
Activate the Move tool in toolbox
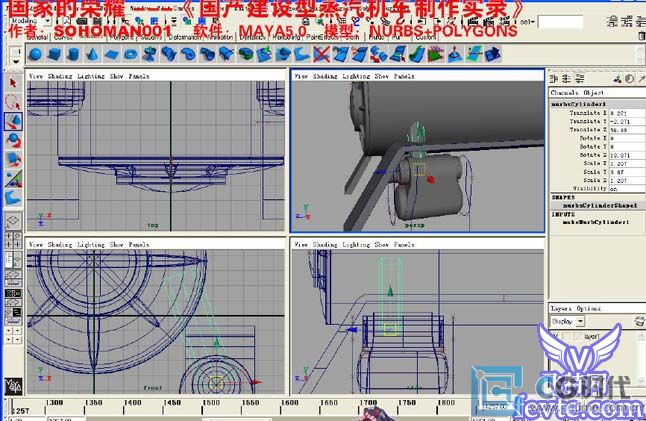click(x=13, y=122)
